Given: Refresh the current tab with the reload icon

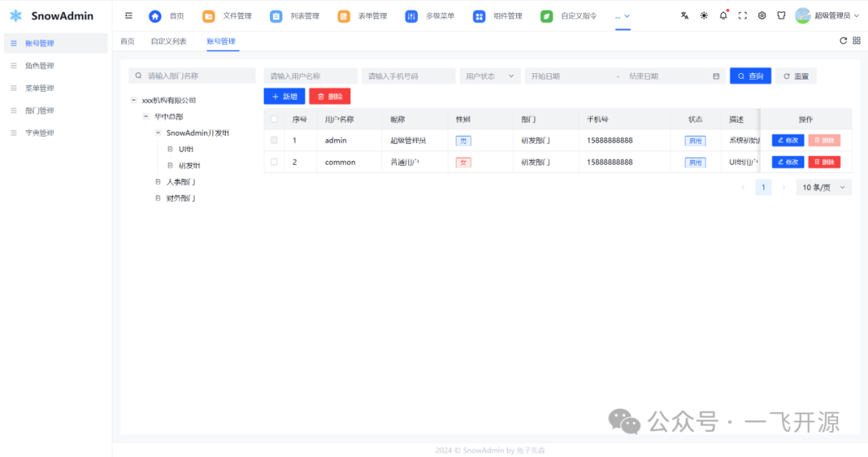Looking at the screenshot, I should [843, 41].
